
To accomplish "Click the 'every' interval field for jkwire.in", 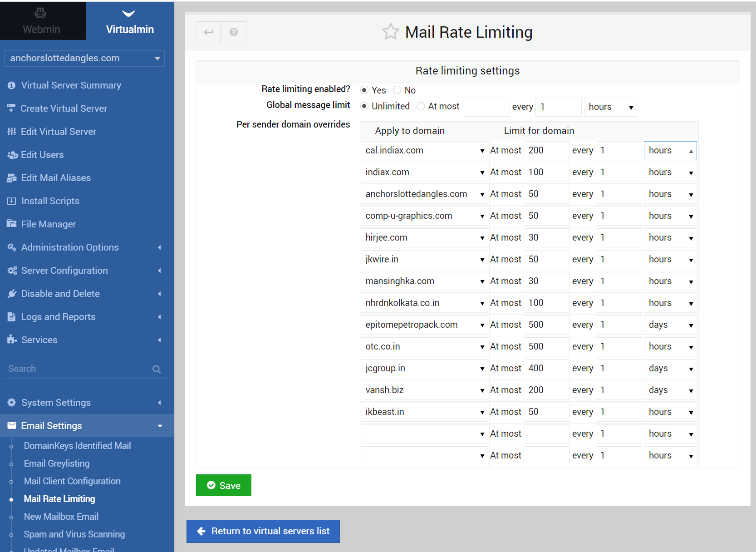I will click(619, 260).
